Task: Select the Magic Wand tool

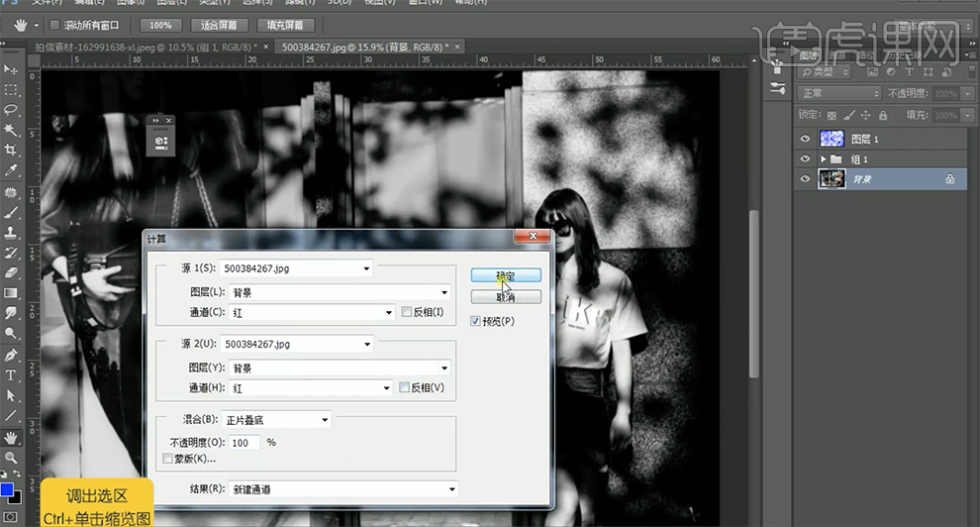Action: point(11,130)
